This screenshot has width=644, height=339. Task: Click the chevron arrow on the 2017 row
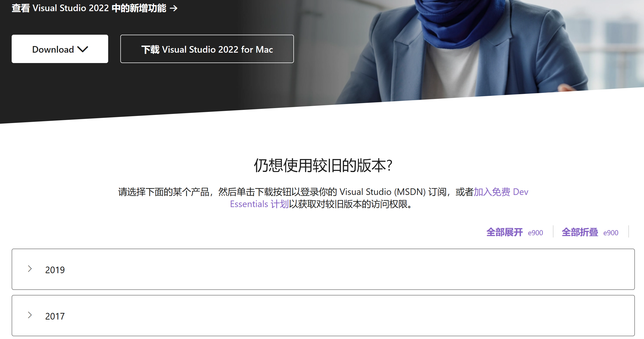click(x=30, y=315)
